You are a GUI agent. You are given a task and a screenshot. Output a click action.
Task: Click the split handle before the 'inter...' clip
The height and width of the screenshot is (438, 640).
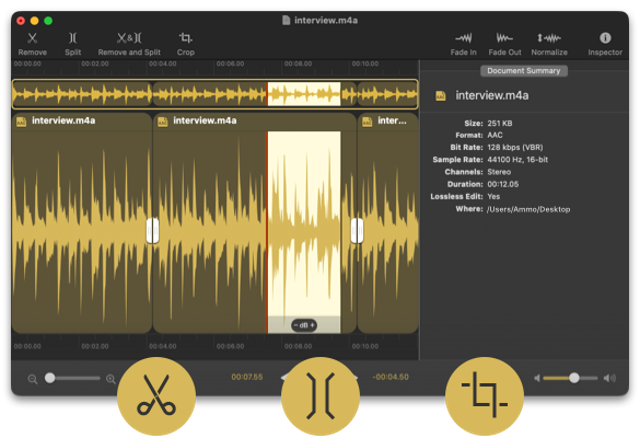[x=357, y=231]
